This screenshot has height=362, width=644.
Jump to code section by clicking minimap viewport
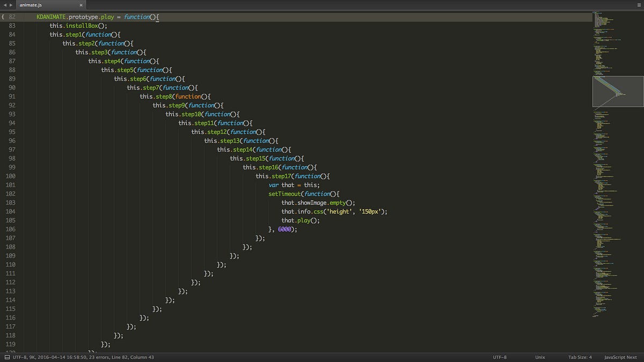tap(617, 91)
